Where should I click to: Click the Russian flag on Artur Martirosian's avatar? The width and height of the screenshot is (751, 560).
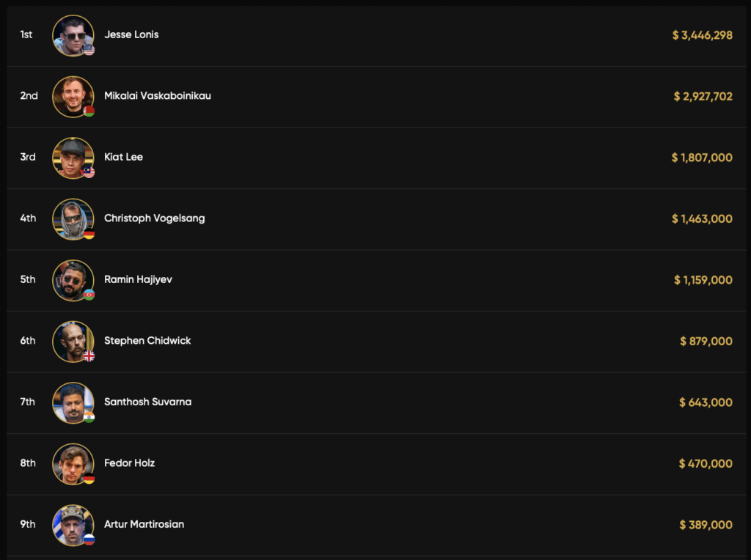tap(89, 539)
